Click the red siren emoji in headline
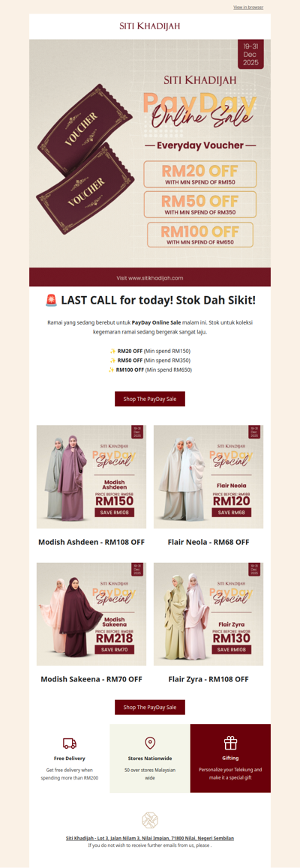300x868 pixels. tap(51, 301)
